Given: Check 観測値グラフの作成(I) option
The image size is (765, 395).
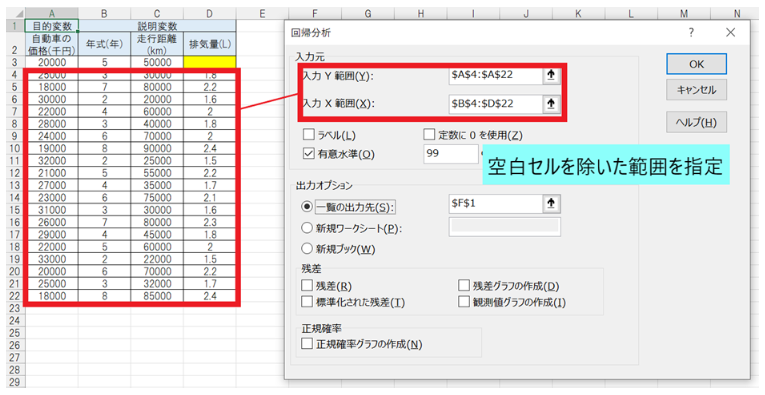Looking at the screenshot, I should pos(464,302).
